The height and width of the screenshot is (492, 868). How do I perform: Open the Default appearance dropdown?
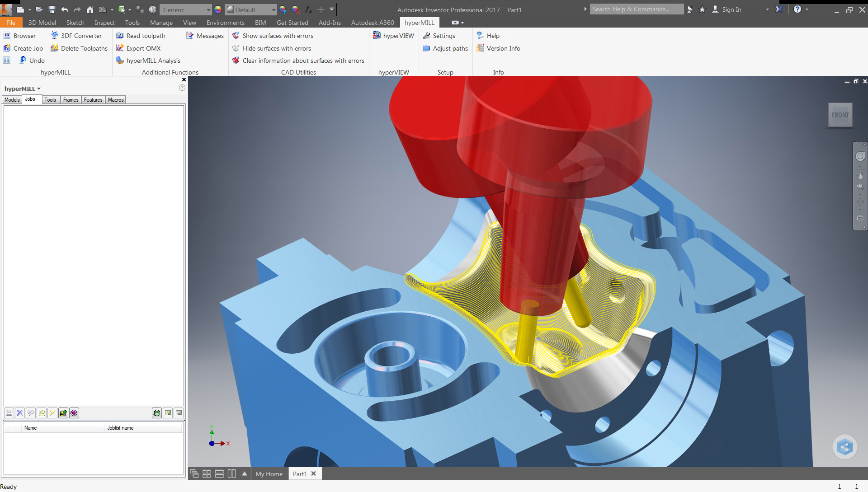click(273, 9)
